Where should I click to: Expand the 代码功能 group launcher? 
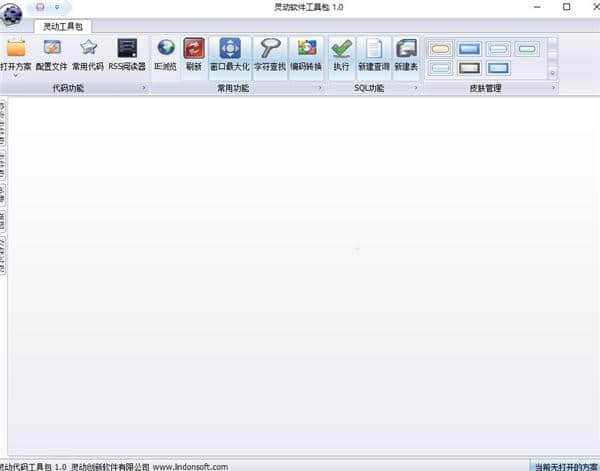click(144, 89)
